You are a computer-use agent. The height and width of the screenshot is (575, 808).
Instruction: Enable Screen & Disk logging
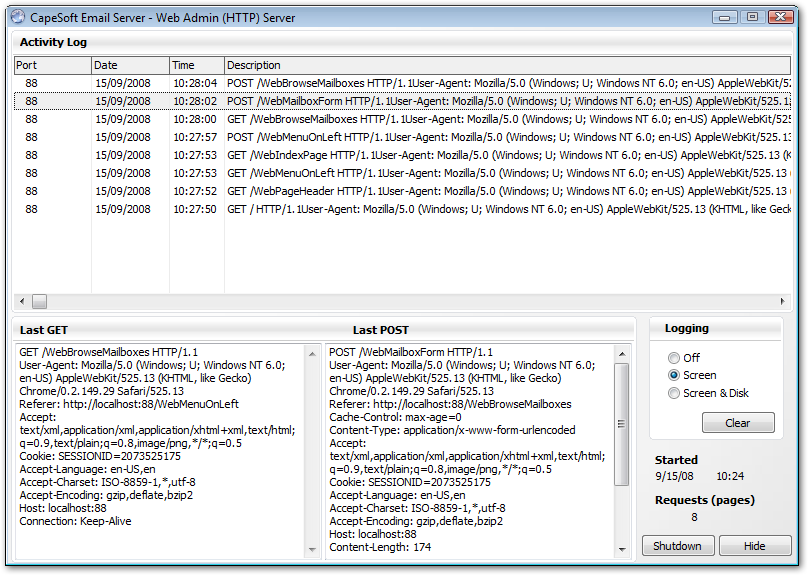click(674, 393)
